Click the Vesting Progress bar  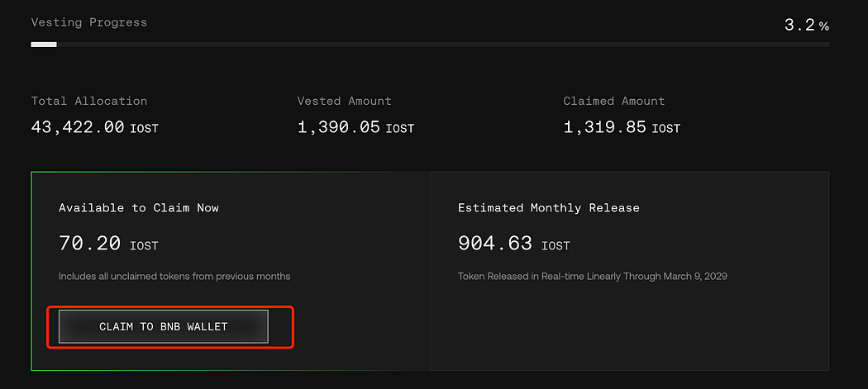click(x=430, y=45)
